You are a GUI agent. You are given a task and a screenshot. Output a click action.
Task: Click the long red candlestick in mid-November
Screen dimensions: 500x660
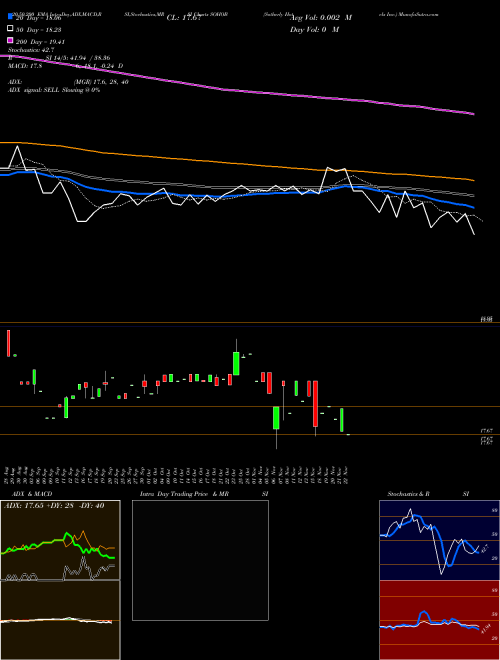pyautogui.click(x=315, y=404)
